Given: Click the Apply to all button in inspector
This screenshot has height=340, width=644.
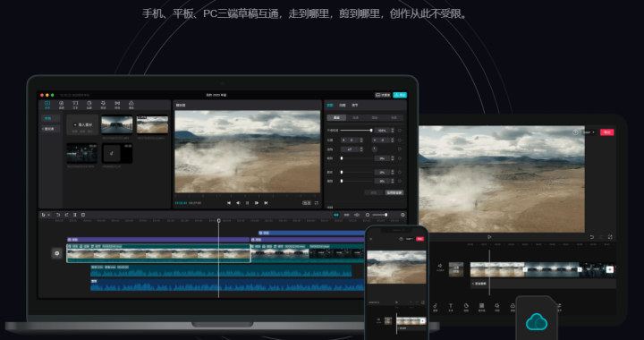Looking at the screenshot, I should tap(394, 192).
